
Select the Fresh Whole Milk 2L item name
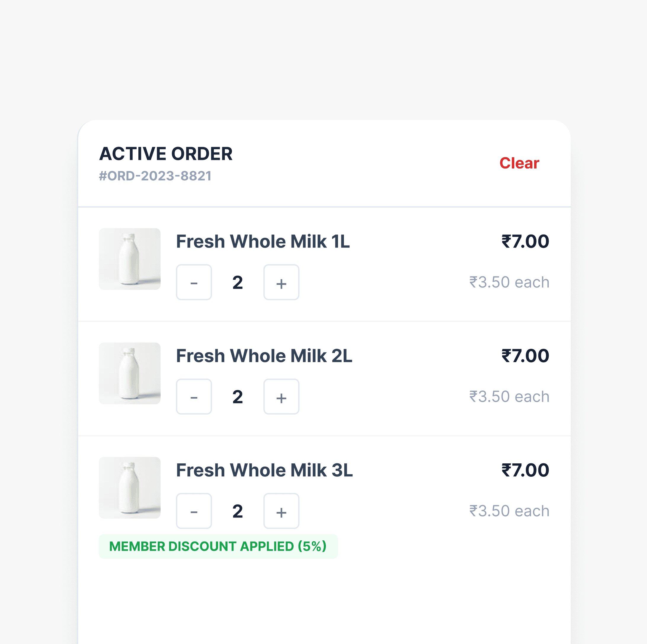(x=264, y=356)
